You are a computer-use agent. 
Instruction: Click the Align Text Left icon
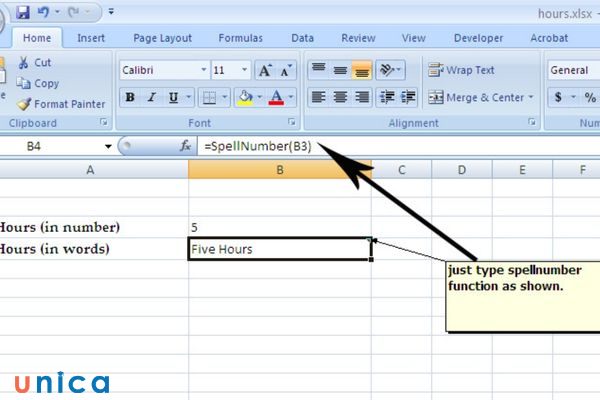click(x=318, y=97)
